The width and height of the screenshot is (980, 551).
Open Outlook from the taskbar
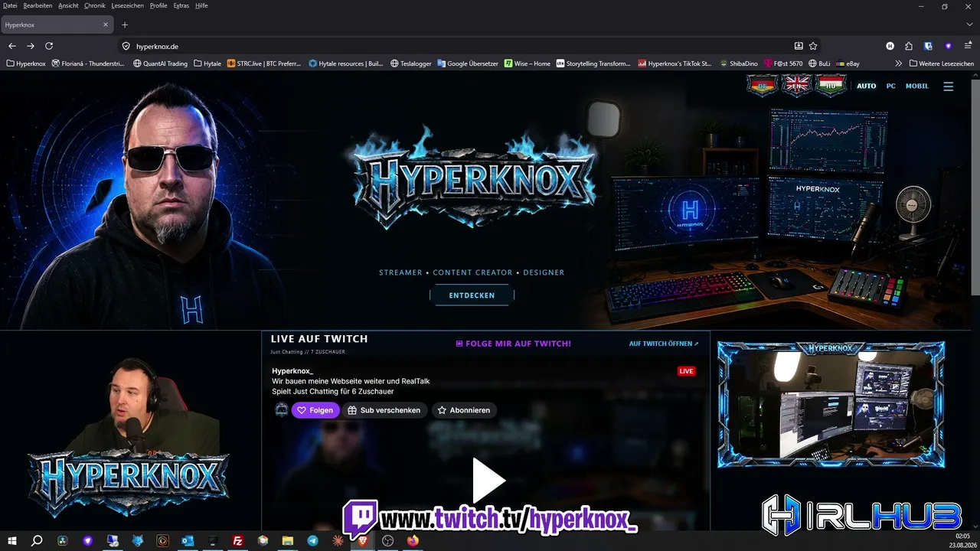(188, 541)
